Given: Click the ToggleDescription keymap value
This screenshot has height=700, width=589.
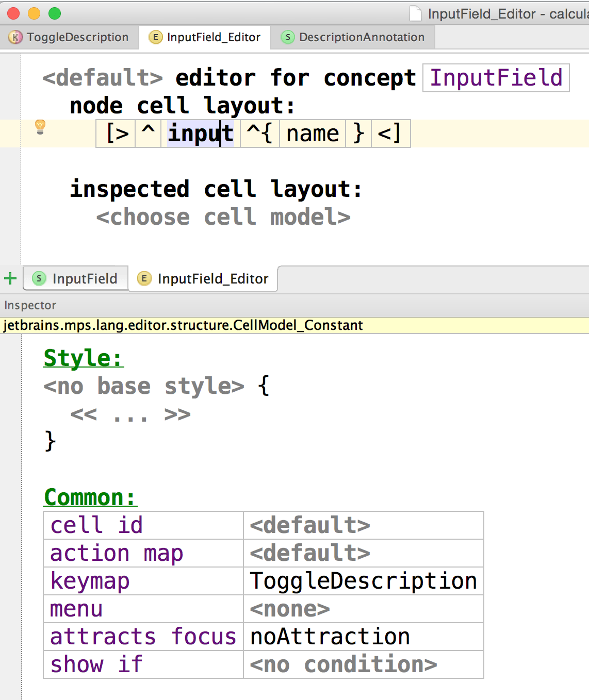Looking at the screenshot, I should point(363,580).
